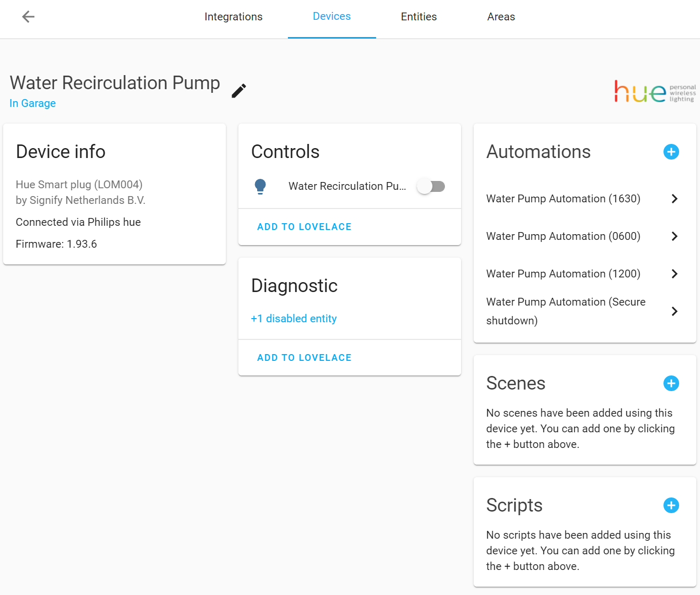Click the light bulb icon in Controls
This screenshot has height=595, width=700.
click(x=260, y=186)
